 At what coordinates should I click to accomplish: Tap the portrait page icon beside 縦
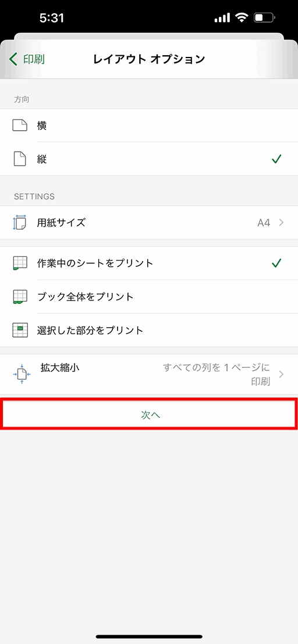(20, 159)
